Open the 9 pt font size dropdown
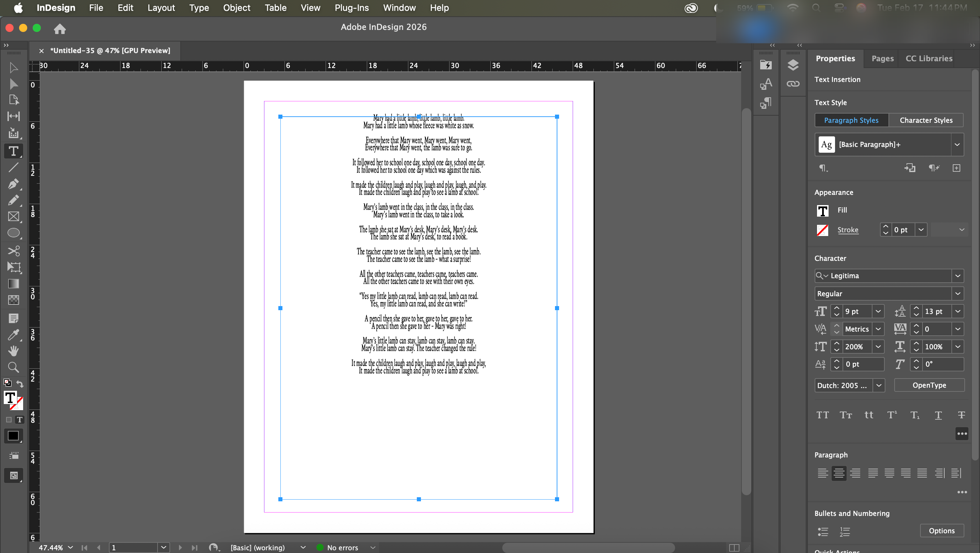The width and height of the screenshot is (980, 553). coord(878,312)
